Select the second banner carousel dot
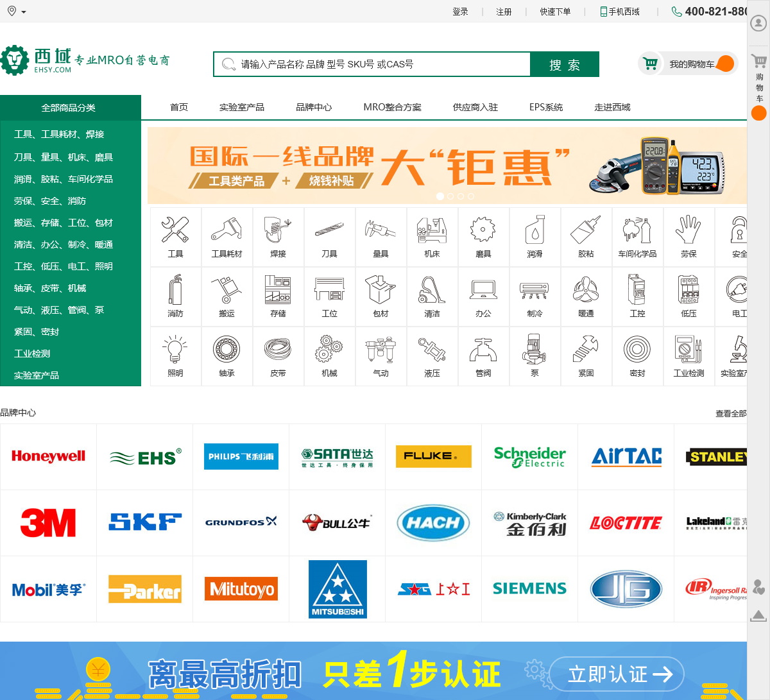770x700 pixels. pos(450,196)
